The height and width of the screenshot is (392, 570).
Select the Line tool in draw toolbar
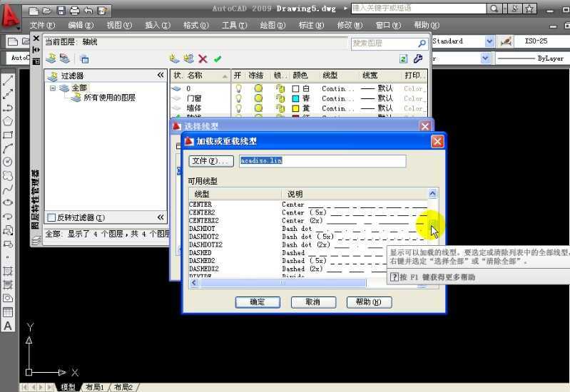[x=8, y=81]
